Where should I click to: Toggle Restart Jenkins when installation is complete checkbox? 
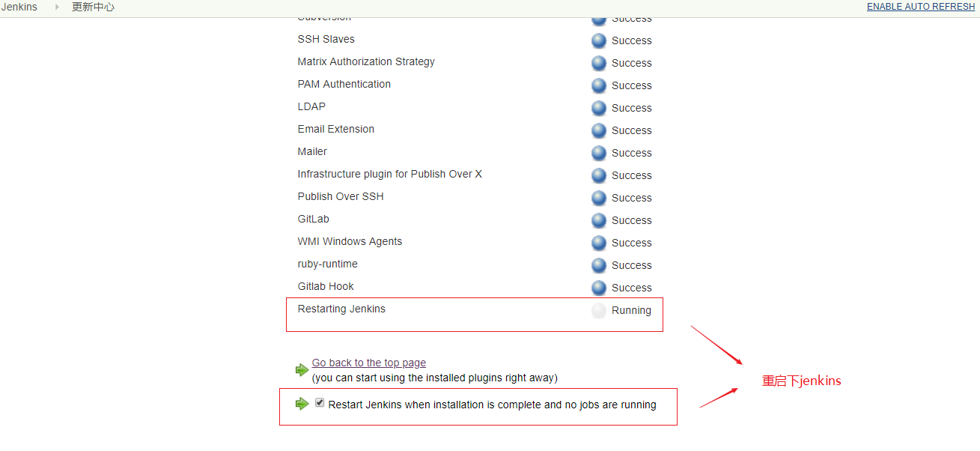[320, 403]
